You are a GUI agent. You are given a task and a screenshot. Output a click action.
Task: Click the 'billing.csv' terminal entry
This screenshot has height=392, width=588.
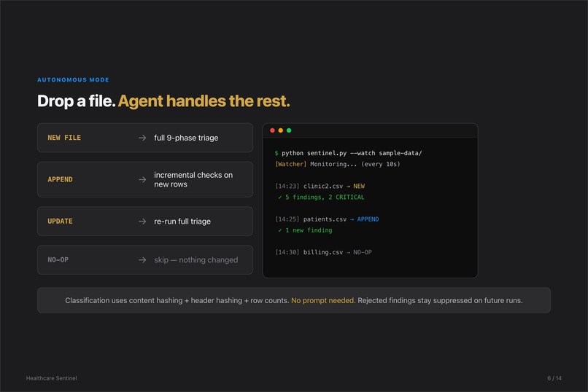pos(323,252)
